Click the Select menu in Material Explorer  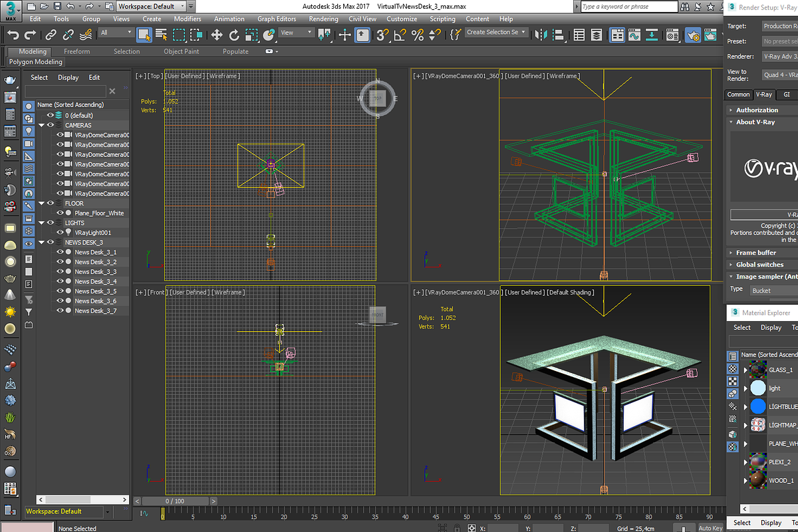[742, 327]
